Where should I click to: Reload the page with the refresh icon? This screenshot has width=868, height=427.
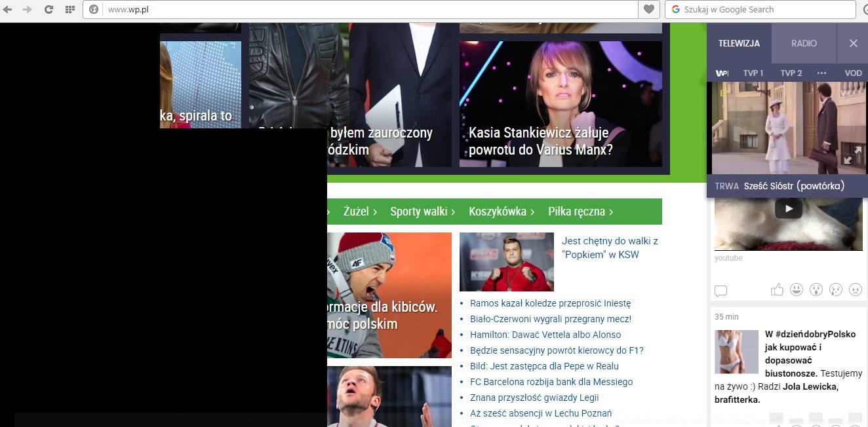click(49, 9)
